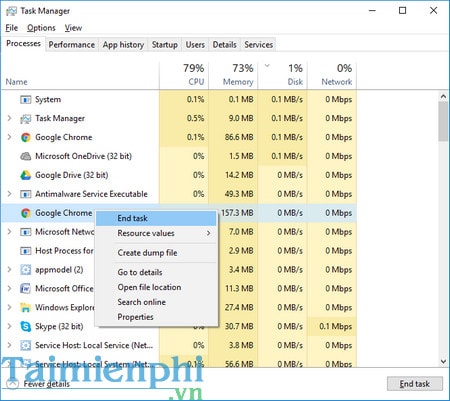Choose End task in context menu
Image resolution: width=450 pixels, height=401 pixels.
pyautogui.click(x=156, y=218)
